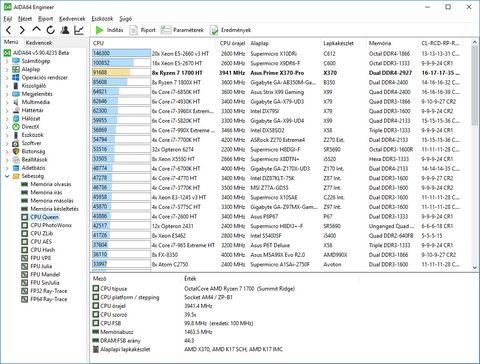This screenshot has height=364, width=480.
Task: Select FPU VP8 benchmark
Action: tap(40, 258)
